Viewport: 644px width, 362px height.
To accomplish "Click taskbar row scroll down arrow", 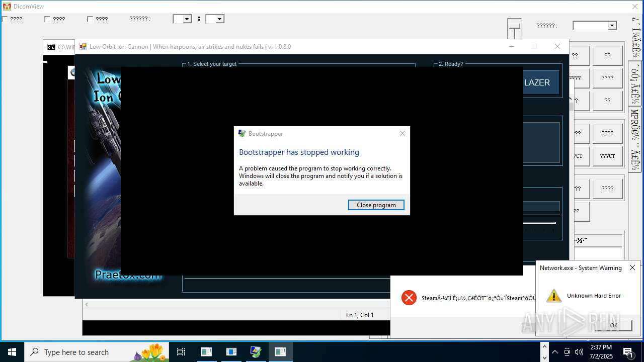I will (x=544, y=357).
